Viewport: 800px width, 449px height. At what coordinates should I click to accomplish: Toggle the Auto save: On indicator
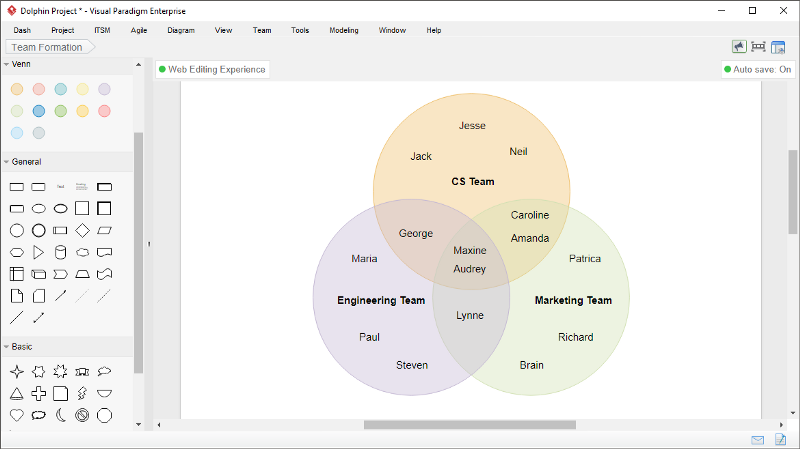[757, 70]
